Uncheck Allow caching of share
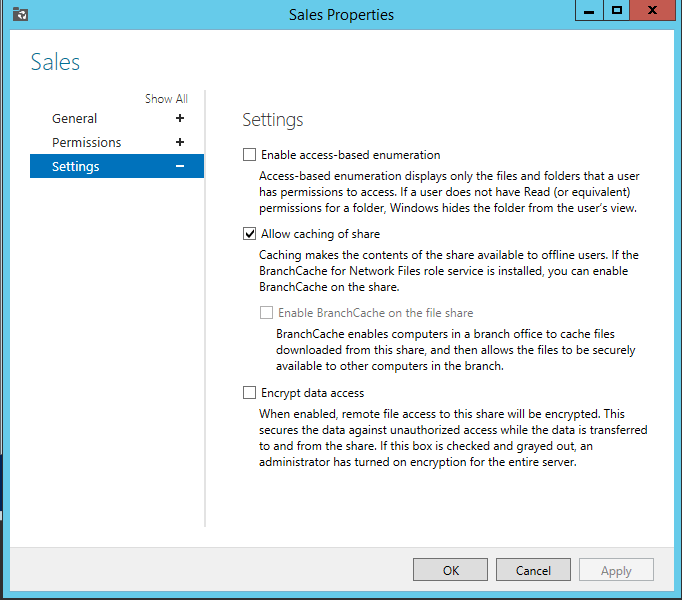This screenshot has width=682, height=600. 250,234
